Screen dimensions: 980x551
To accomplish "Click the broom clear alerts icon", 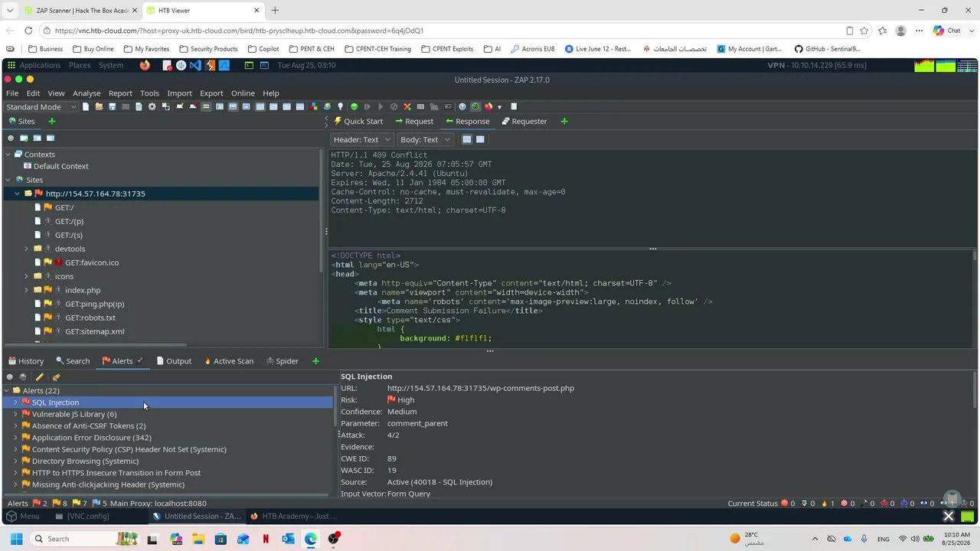I will pyautogui.click(x=56, y=377).
